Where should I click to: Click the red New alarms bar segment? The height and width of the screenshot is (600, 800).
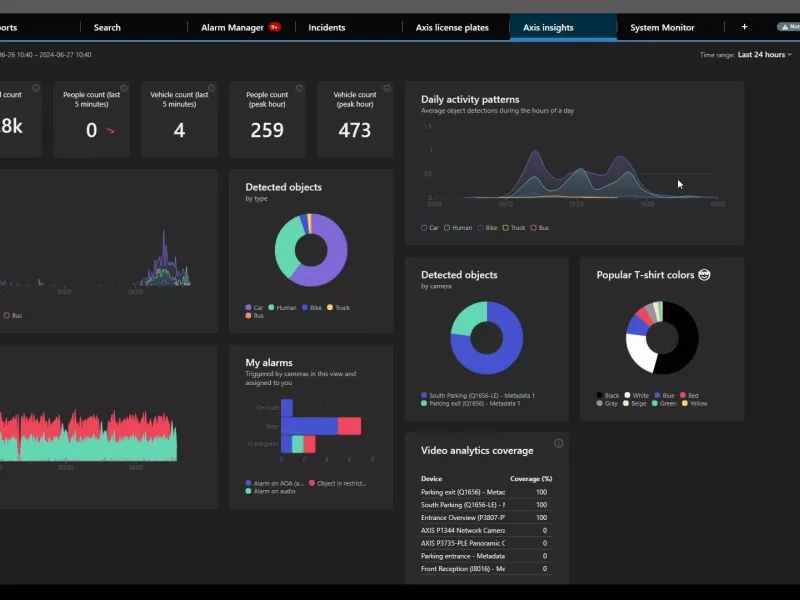(x=349, y=426)
